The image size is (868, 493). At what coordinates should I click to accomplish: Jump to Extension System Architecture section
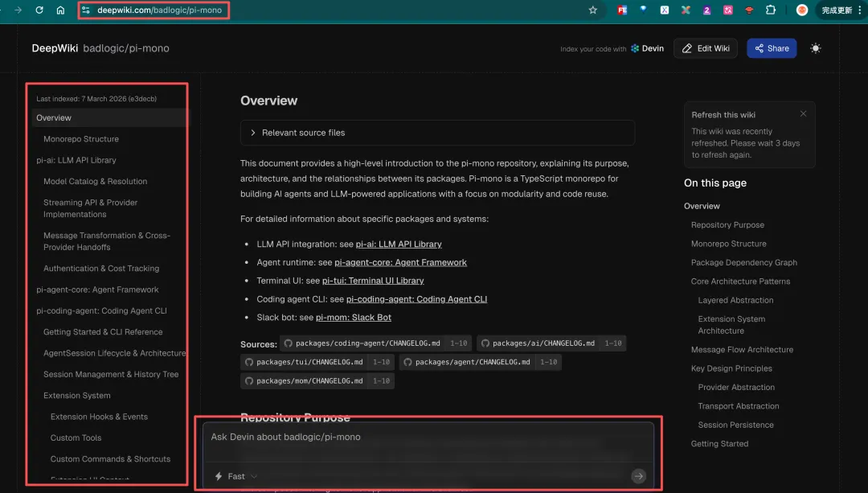point(731,325)
